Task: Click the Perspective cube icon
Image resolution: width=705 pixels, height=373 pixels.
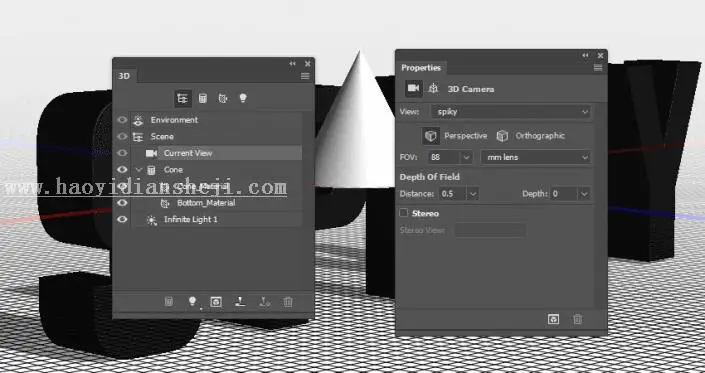Action: tap(431, 136)
